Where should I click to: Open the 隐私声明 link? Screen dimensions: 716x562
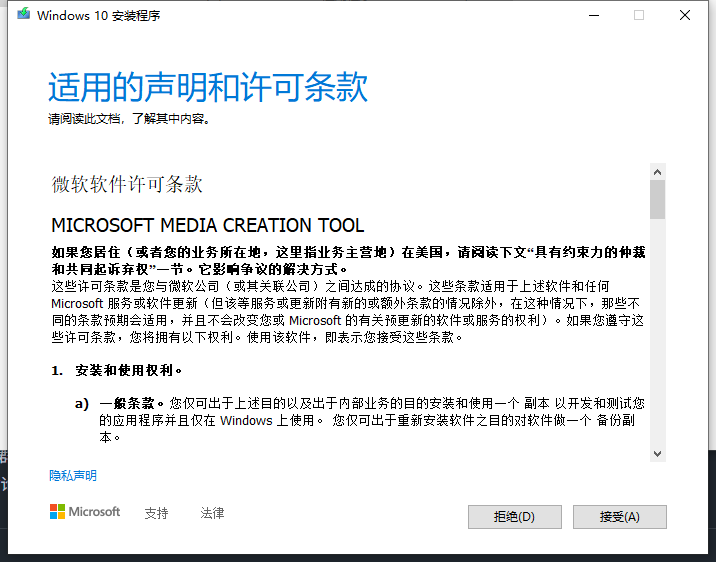(73, 476)
